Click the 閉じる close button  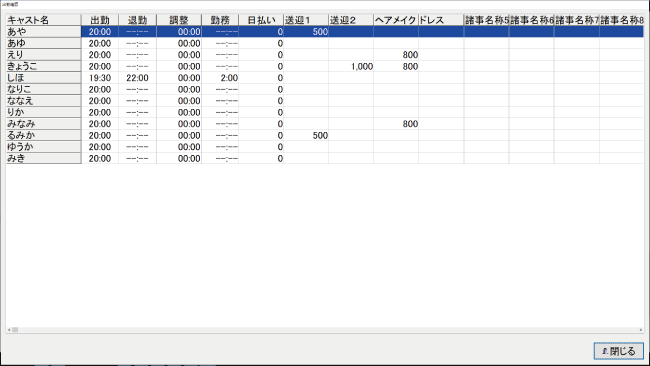pos(618,351)
